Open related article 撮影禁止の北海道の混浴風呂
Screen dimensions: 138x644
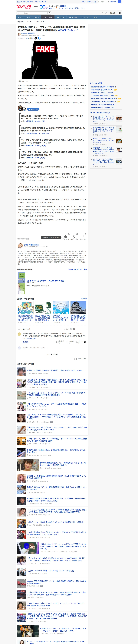click(54, 371)
